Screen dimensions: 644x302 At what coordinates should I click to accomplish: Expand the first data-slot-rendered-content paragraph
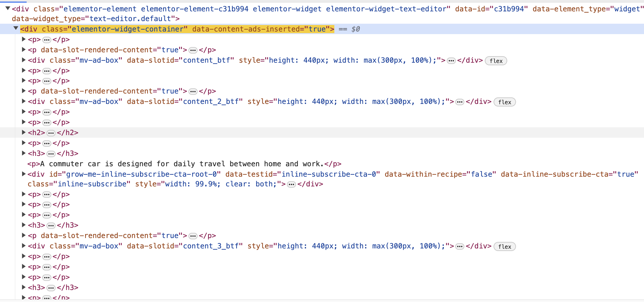point(24,50)
